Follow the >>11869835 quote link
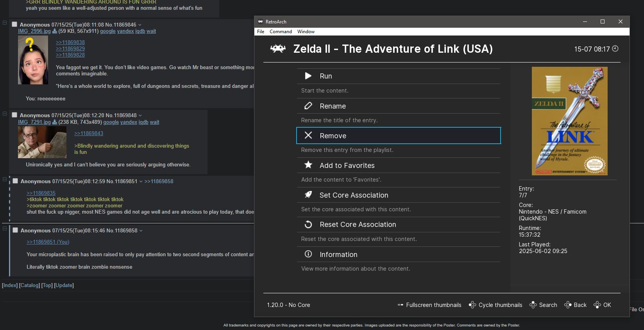The height and width of the screenshot is (330, 644). pos(41,193)
